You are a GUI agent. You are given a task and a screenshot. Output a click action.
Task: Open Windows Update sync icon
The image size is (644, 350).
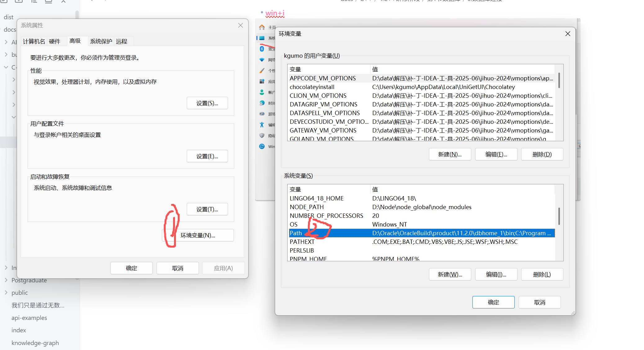[x=262, y=146]
